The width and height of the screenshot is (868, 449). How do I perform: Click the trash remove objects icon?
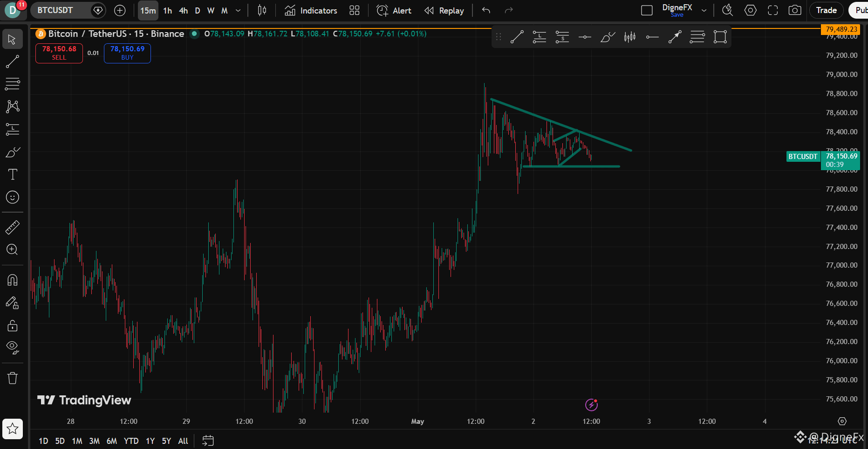(x=12, y=378)
